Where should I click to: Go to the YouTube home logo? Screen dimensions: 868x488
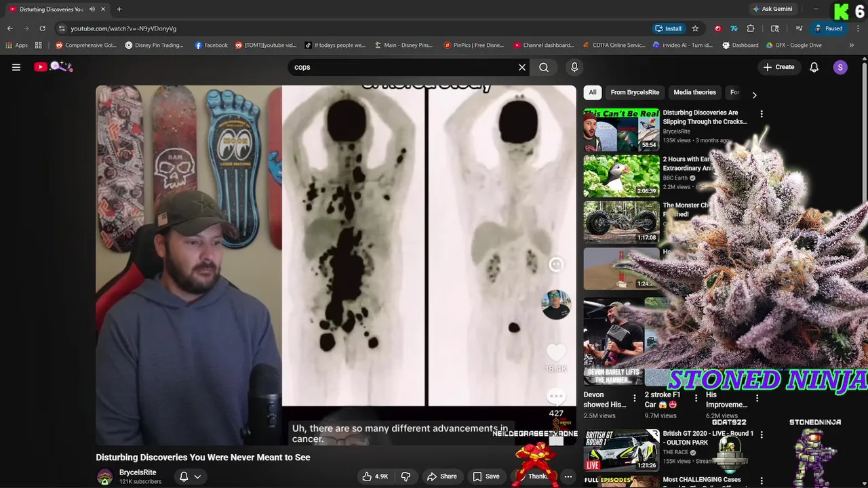tap(53, 66)
